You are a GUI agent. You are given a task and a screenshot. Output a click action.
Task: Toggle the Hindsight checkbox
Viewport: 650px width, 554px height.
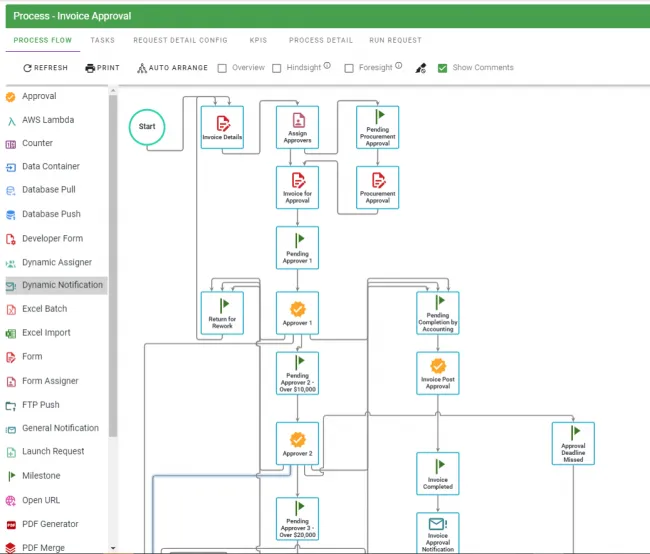(277, 68)
